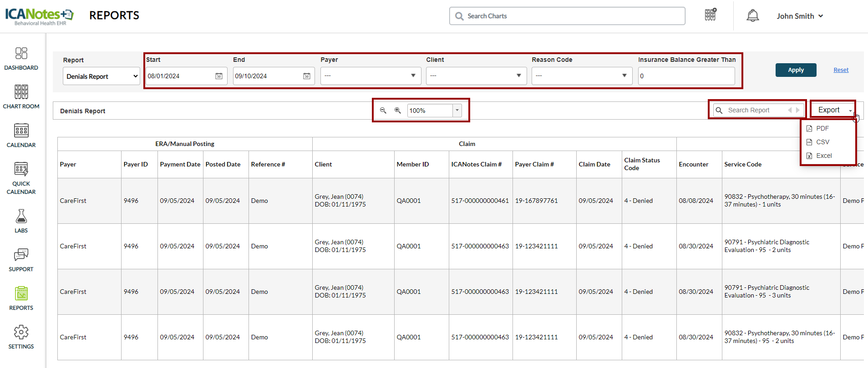Image resolution: width=868 pixels, height=368 pixels.
Task: Open the Start date calendar picker
Action: [219, 76]
